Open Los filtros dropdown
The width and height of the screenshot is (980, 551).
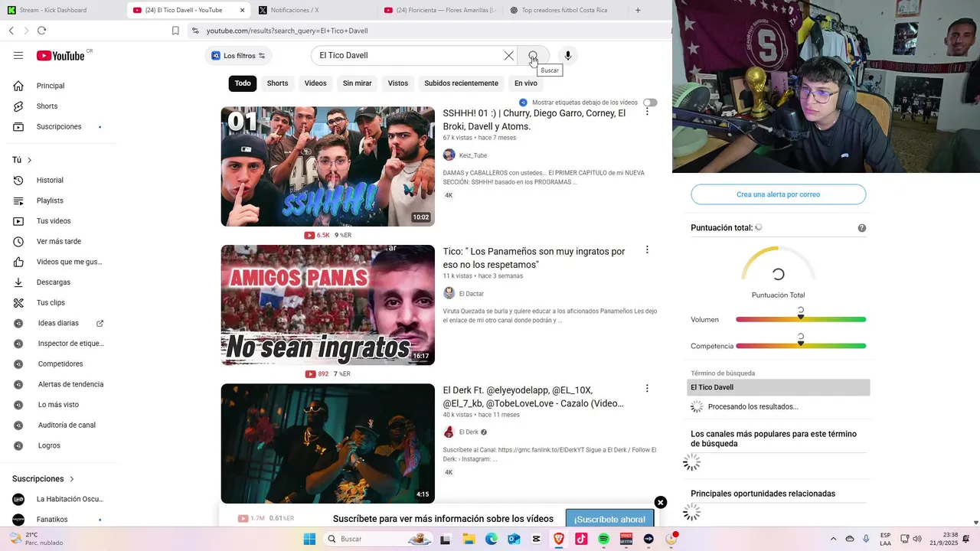coord(238,55)
